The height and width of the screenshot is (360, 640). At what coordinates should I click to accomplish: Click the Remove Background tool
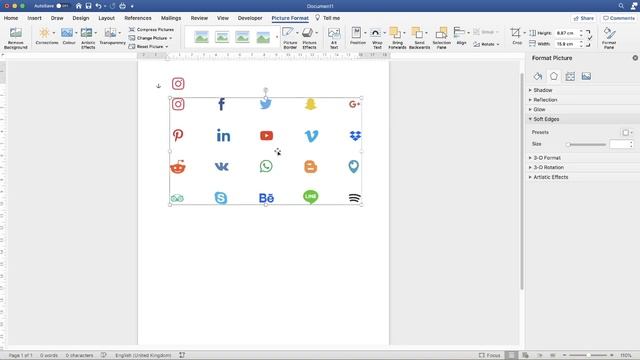[16, 38]
